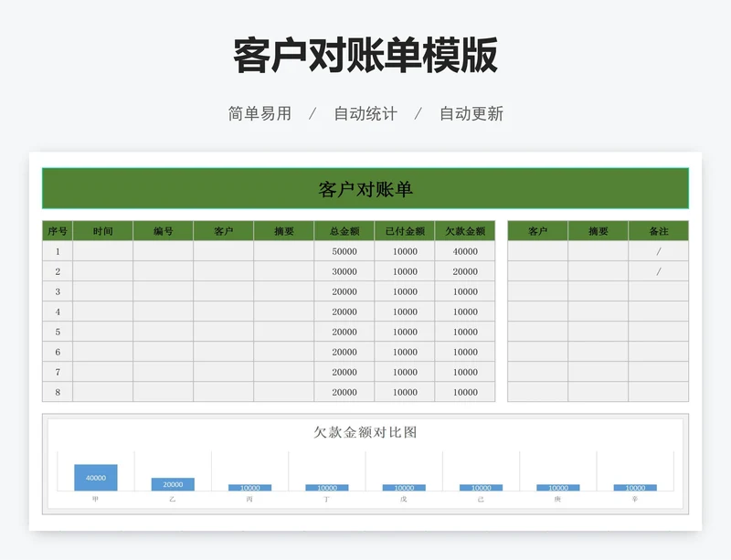This screenshot has height=560, width=731.
Task: Click the 简单易用 subtitle text
Action: [x=260, y=113]
